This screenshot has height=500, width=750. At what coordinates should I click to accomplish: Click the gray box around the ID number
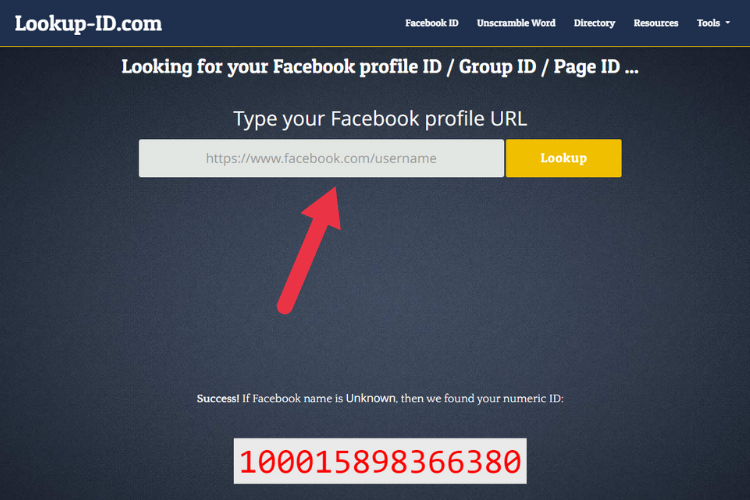(x=380, y=461)
